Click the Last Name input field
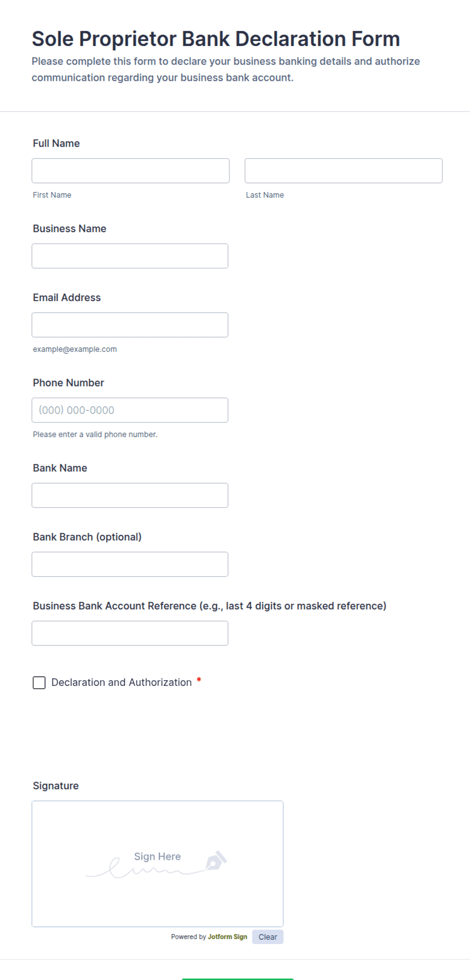Viewport: 470px width, 980px height. click(x=344, y=171)
